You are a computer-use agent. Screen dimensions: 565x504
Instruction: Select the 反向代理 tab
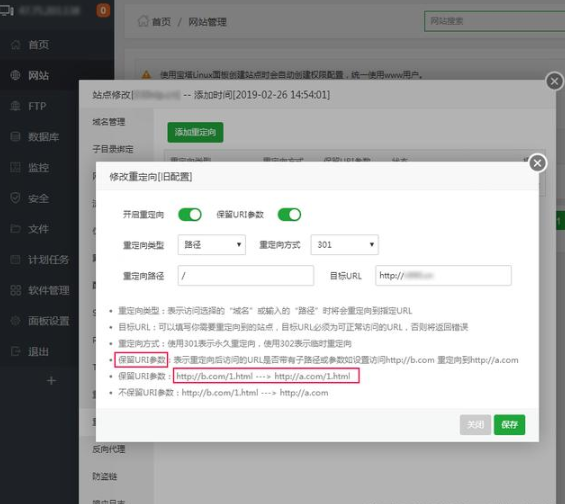[109, 449]
